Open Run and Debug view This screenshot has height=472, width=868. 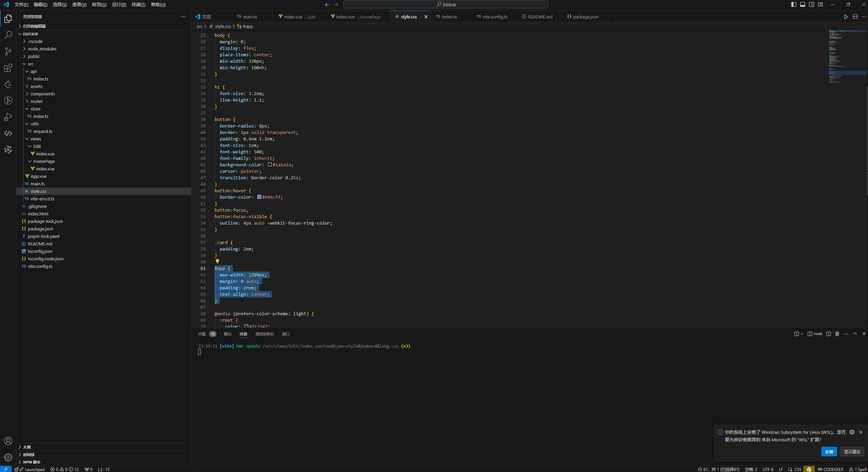(x=8, y=117)
